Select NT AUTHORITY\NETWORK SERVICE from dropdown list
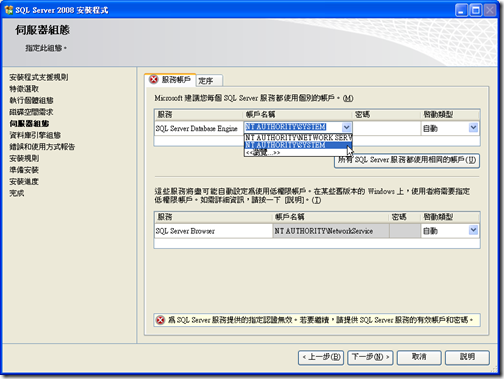The width and height of the screenshot is (504, 379). 298,137
